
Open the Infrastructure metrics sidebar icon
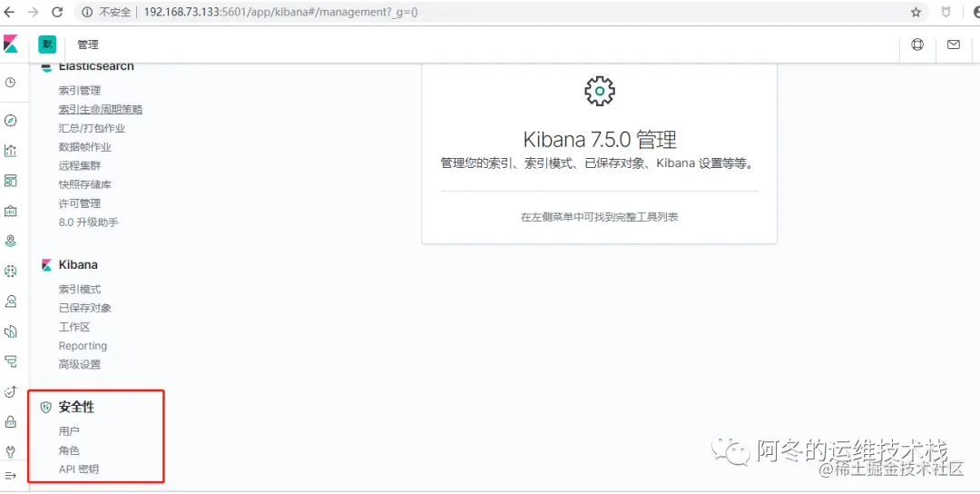(x=10, y=301)
